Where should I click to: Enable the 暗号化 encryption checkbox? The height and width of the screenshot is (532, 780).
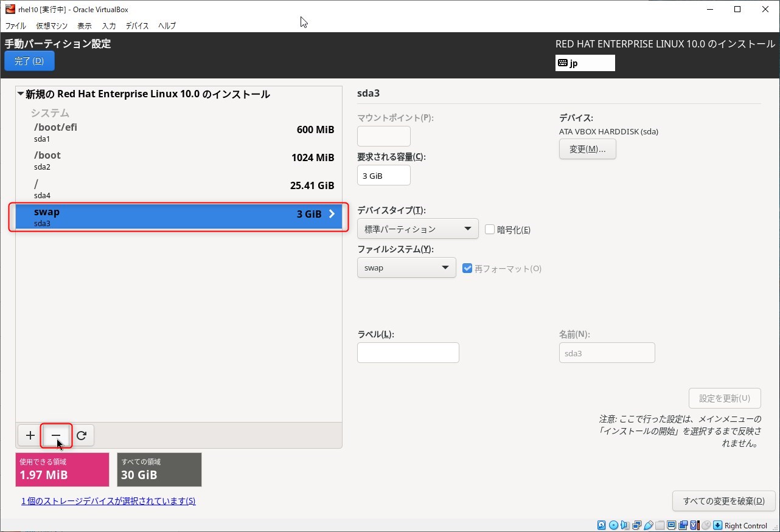[490, 229]
